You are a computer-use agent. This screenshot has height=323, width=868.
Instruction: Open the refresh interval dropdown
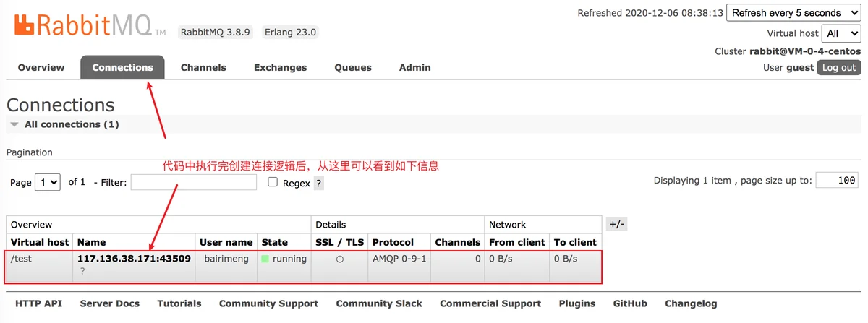pos(793,13)
